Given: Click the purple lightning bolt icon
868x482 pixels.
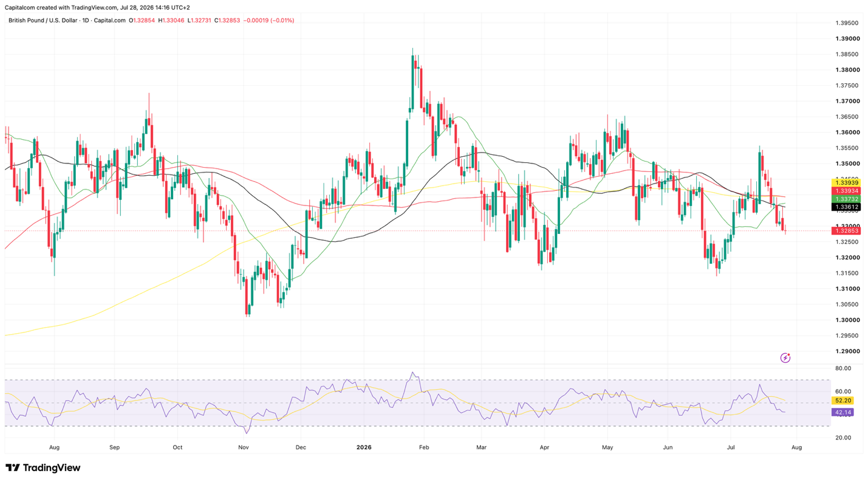Looking at the screenshot, I should pyautogui.click(x=785, y=358).
